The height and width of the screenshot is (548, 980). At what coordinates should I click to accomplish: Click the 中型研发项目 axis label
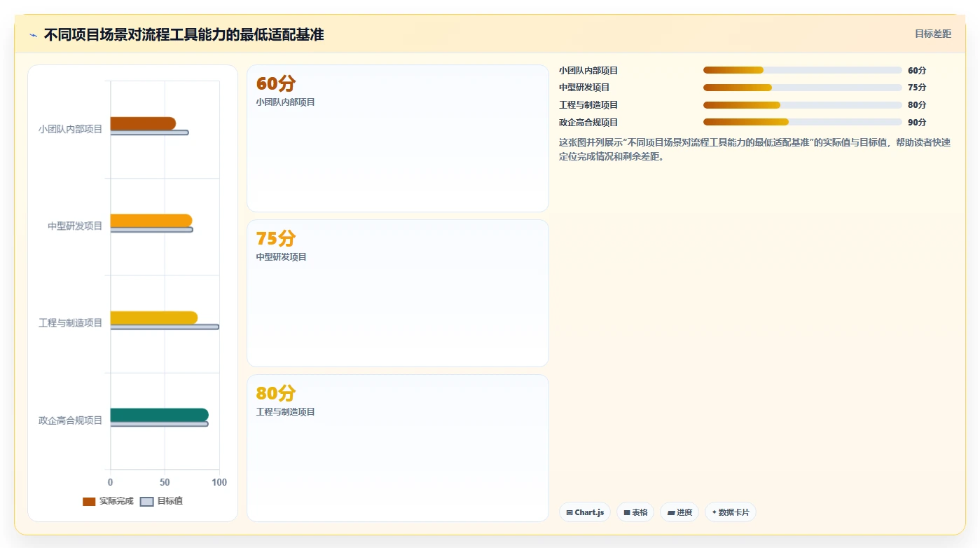click(75, 226)
